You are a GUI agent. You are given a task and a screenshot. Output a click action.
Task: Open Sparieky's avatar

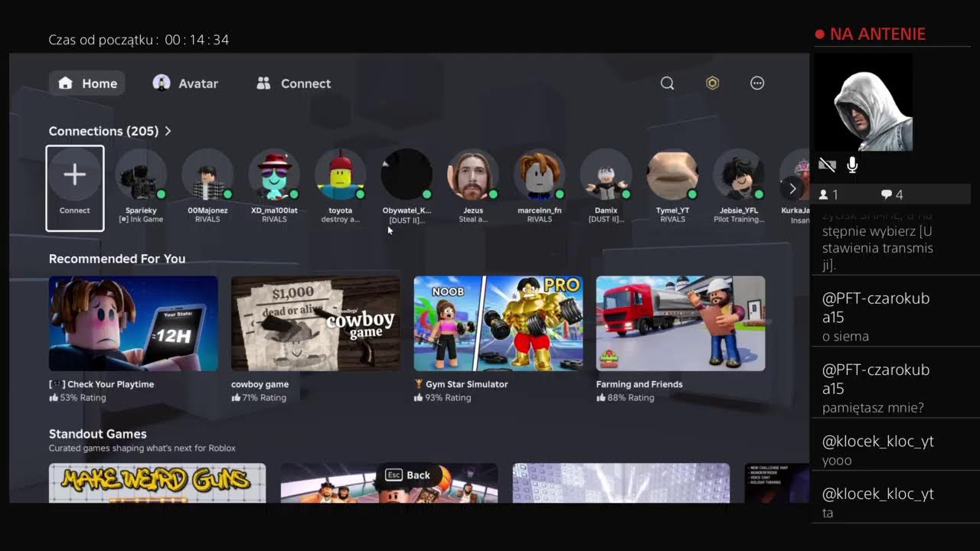141,174
